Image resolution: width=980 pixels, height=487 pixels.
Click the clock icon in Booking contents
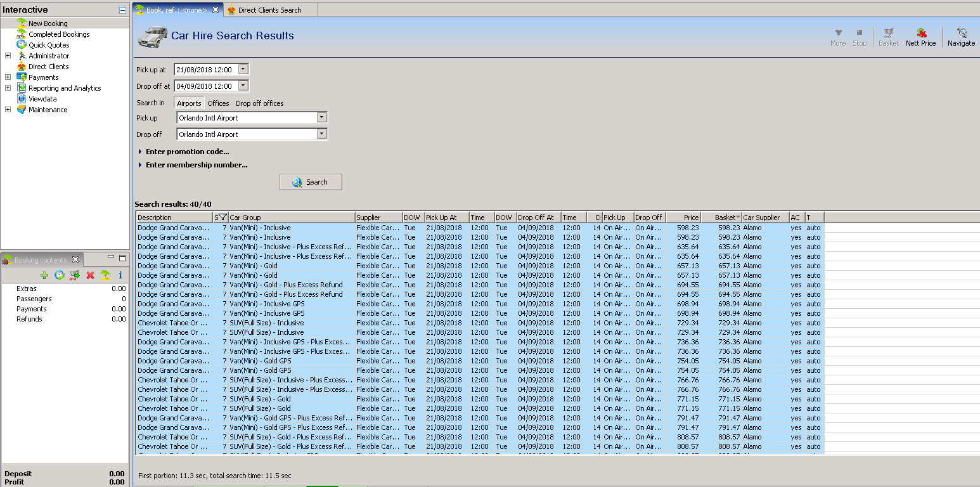59,275
